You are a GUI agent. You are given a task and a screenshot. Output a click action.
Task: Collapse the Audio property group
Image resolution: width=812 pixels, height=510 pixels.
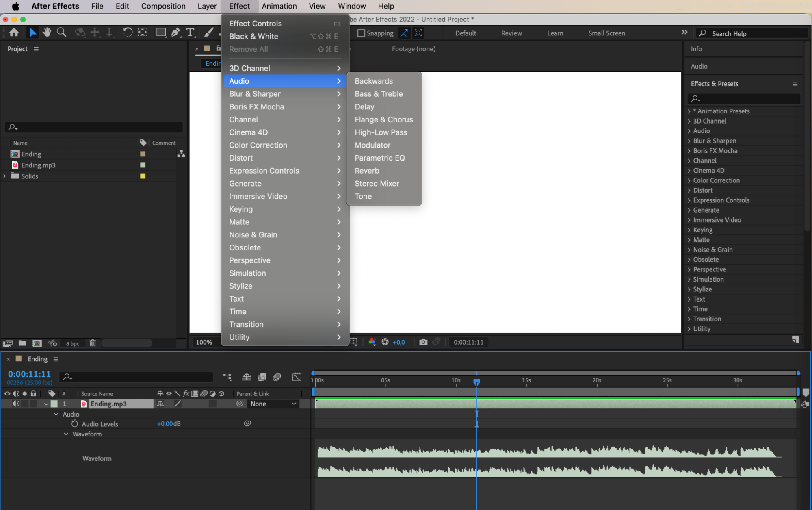click(x=56, y=414)
